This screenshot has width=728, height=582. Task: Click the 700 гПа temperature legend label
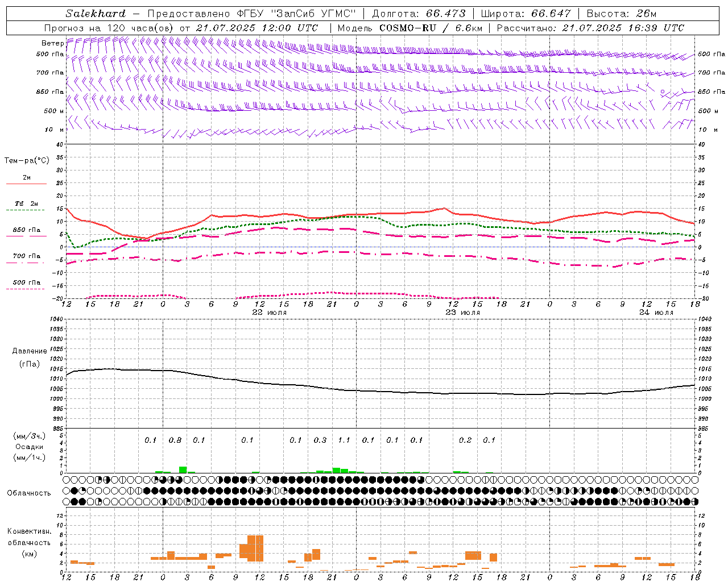(x=27, y=256)
